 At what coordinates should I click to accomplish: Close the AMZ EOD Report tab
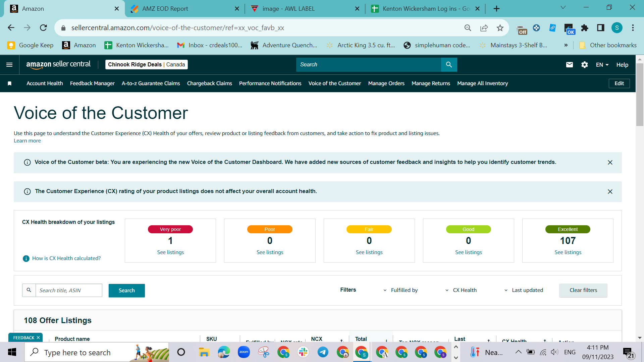pyautogui.click(x=237, y=9)
